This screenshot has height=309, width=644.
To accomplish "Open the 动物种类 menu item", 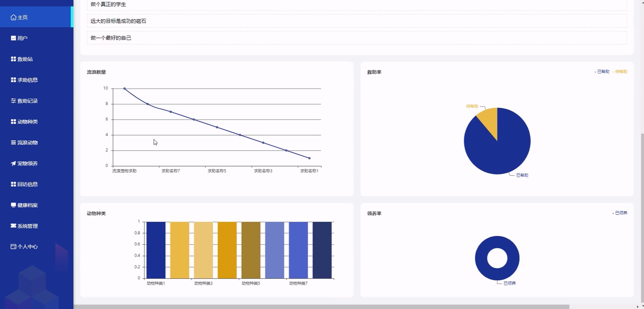I will (27, 122).
